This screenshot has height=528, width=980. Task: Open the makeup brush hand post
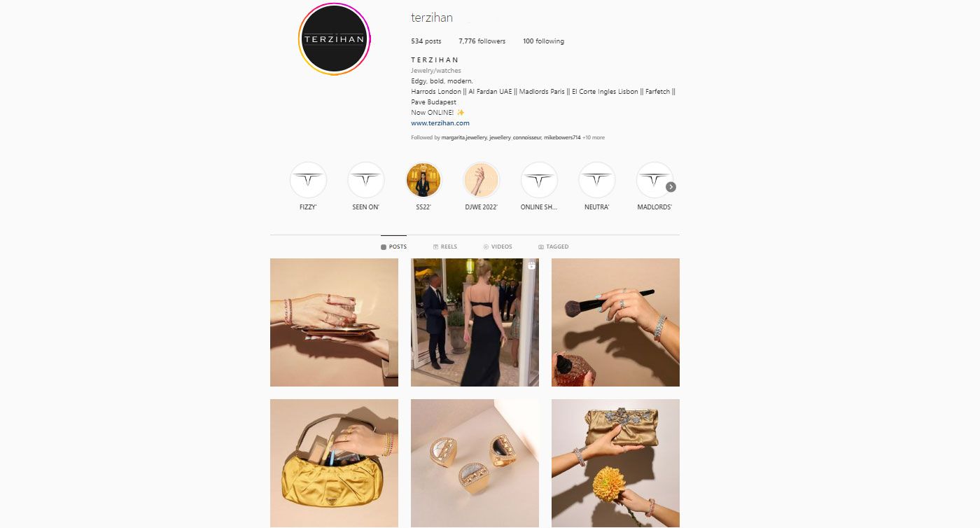(x=615, y=322)
